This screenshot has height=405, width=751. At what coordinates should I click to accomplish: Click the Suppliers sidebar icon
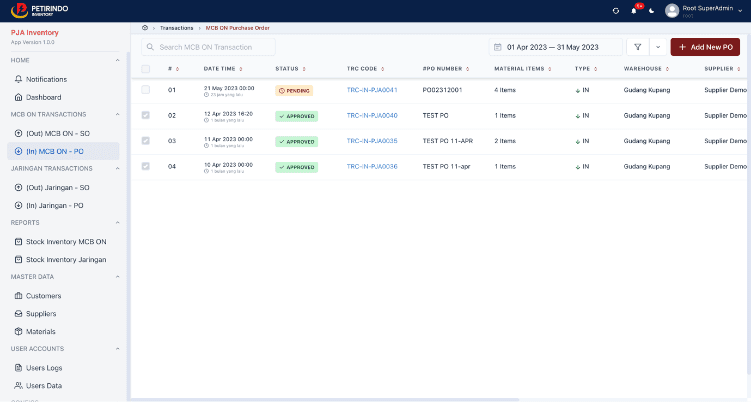pos(18,314)
